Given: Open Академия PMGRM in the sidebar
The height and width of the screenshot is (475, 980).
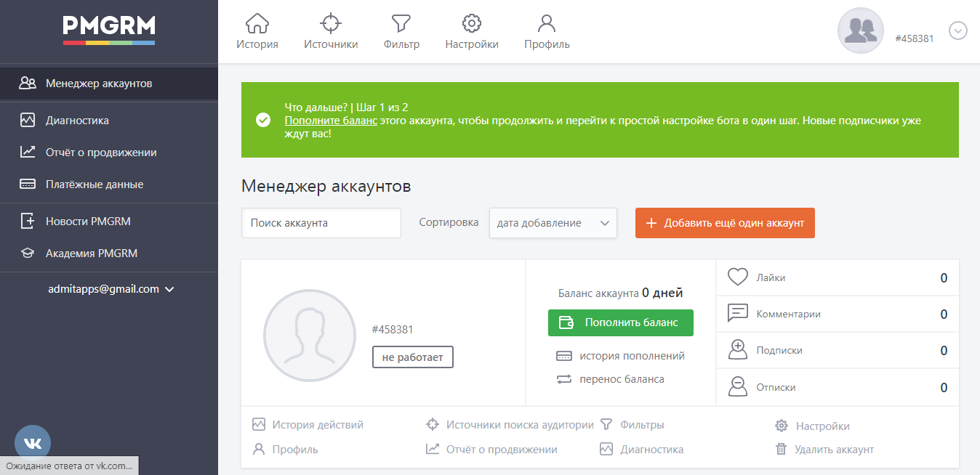Looking at the screenshot, I should pos(109,253).
